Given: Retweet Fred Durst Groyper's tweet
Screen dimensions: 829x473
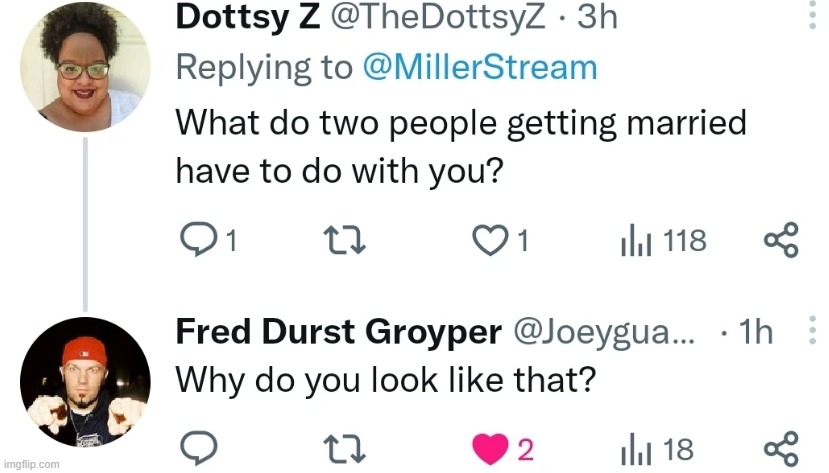Looking at the screenshot, I should click(x=344, y=449).
